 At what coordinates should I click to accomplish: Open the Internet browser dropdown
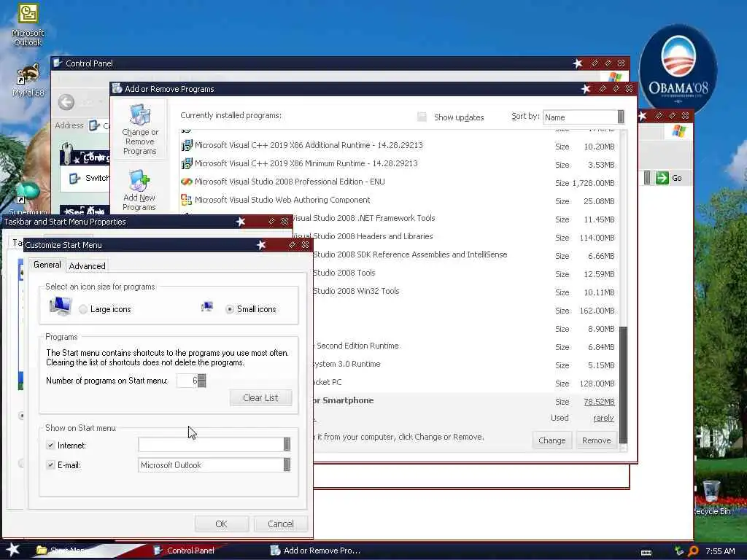287,444
